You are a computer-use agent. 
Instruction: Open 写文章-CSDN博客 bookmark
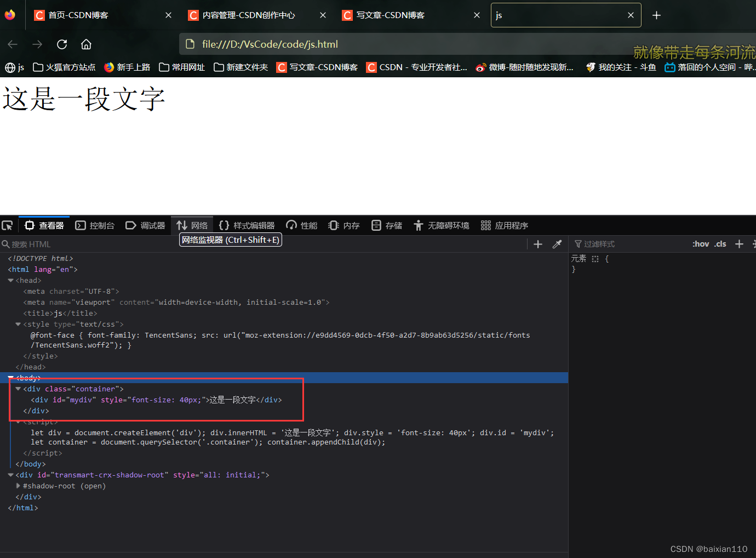pos(317,67)
